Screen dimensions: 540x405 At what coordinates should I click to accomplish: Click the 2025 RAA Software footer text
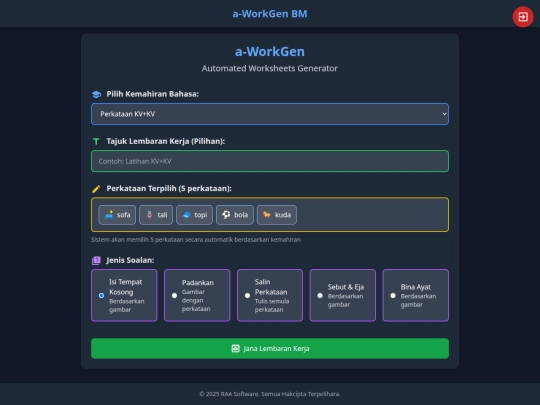(x=270, y=394)
